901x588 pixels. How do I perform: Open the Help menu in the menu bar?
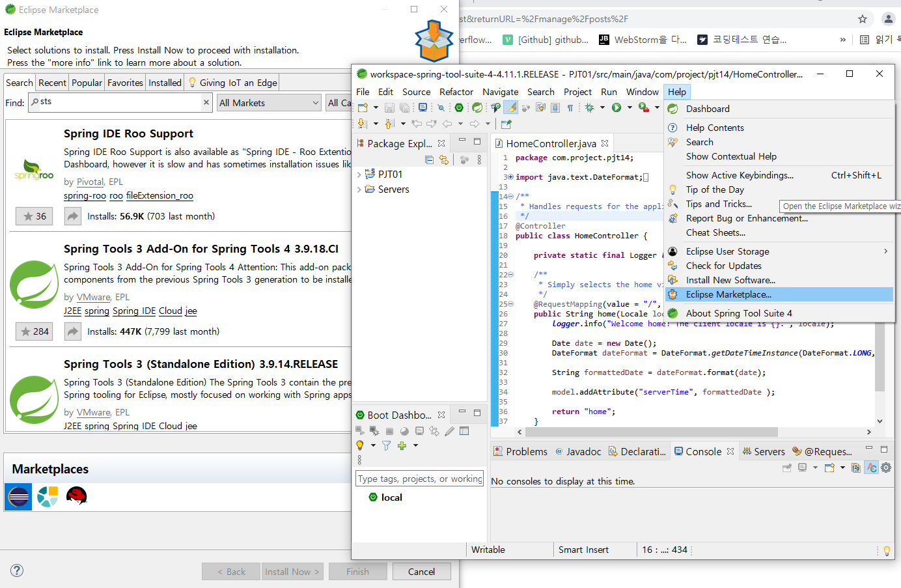(677, 92)
